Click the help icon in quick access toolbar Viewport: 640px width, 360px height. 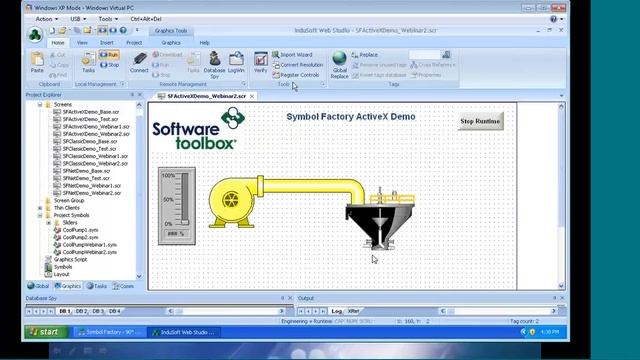click(123, 31)
